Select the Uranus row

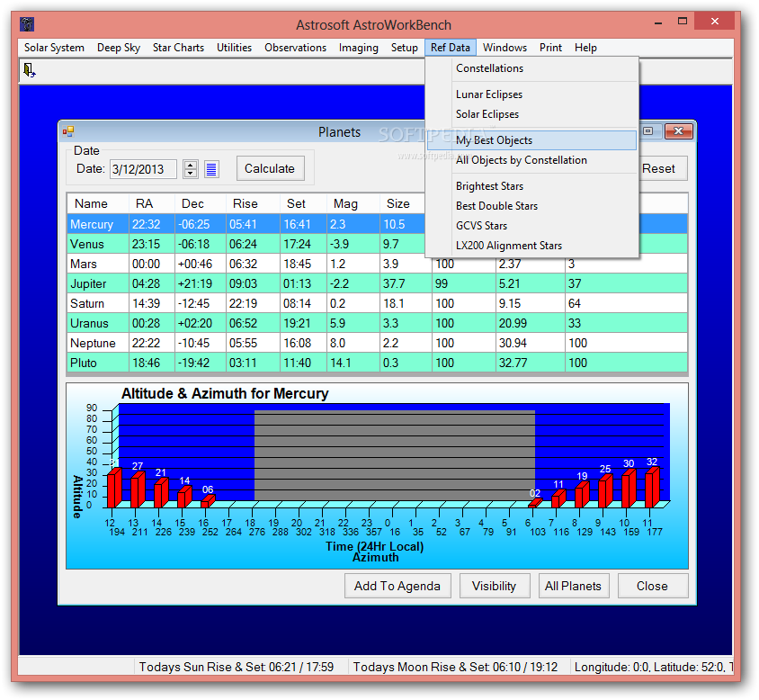377,324
